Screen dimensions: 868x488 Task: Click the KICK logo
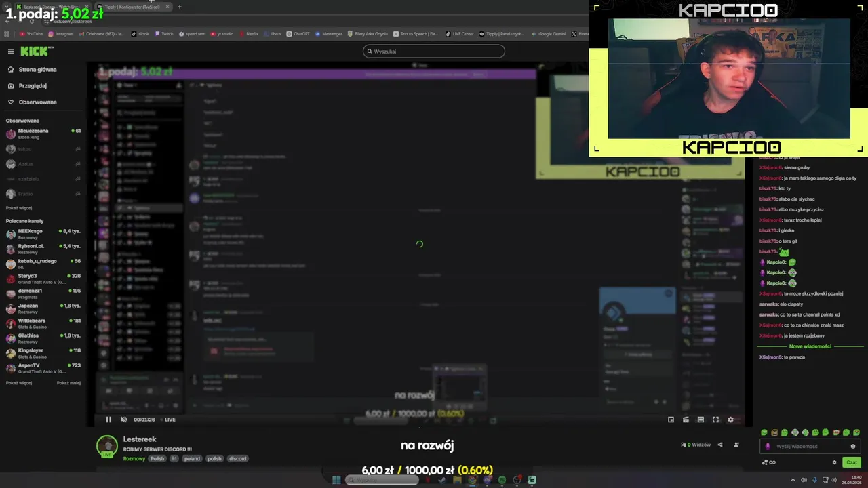34,51
